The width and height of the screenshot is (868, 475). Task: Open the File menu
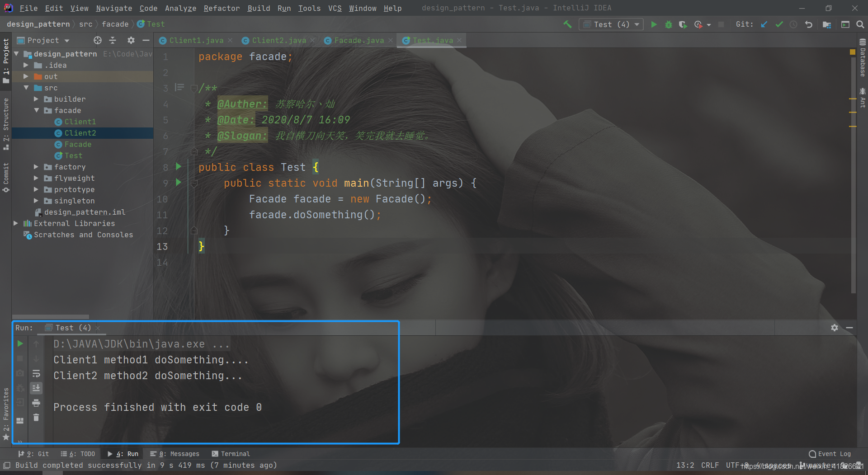[28, 8]
